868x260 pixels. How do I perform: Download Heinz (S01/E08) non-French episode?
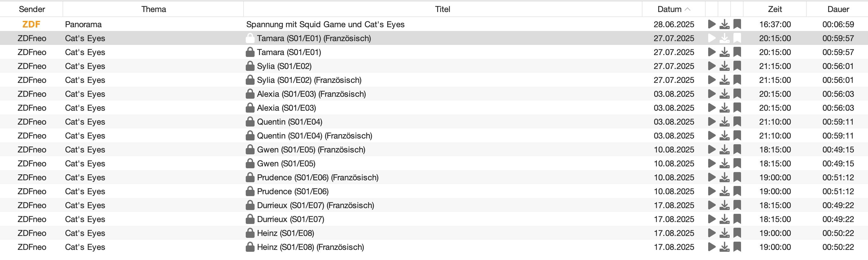[724, 233]
